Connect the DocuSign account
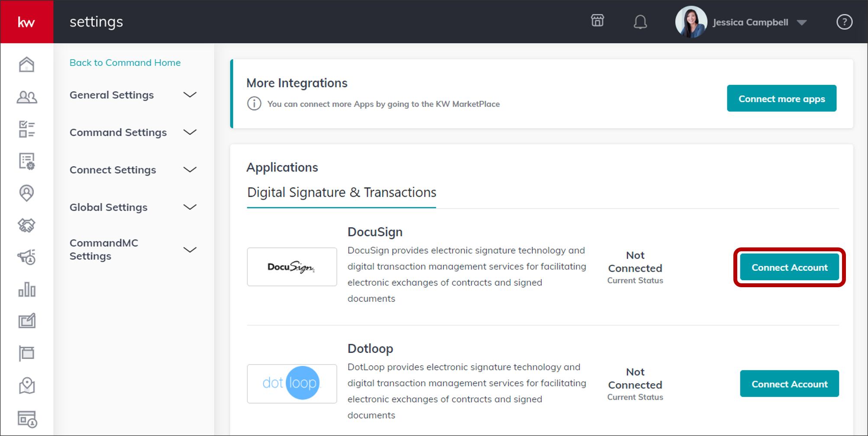 click(x=789, y=267)
